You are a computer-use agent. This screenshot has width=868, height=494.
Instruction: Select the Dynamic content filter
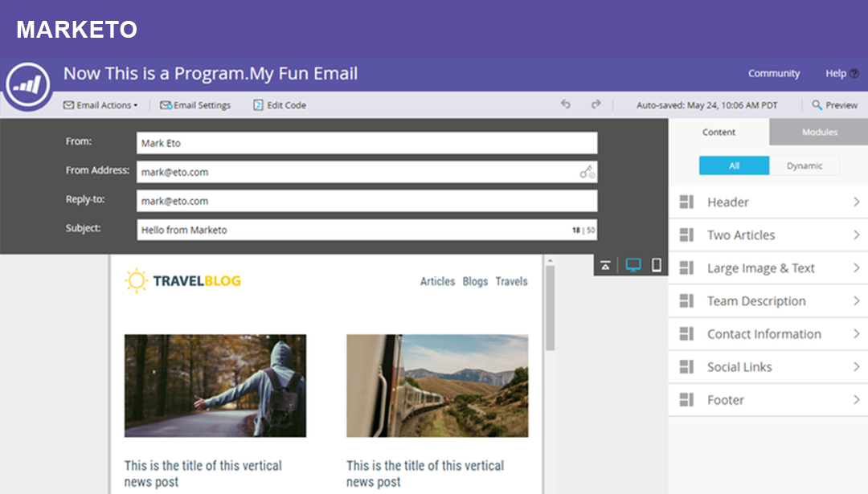click(805, 165)
